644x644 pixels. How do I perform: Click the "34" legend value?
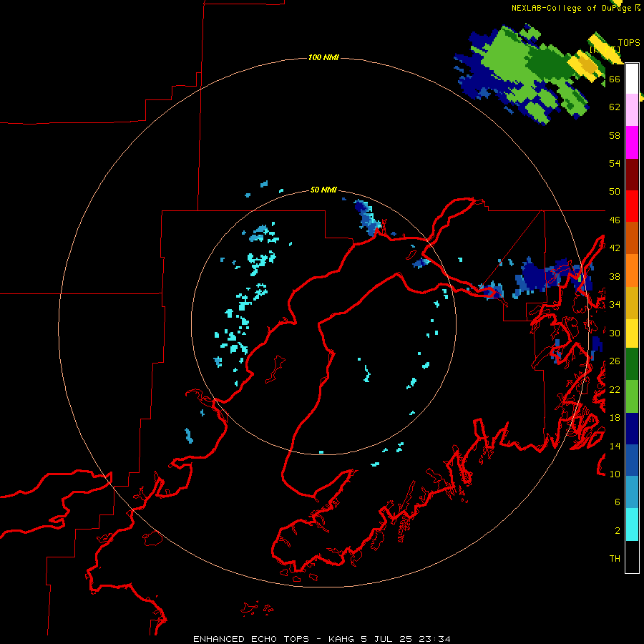point(615,304)
